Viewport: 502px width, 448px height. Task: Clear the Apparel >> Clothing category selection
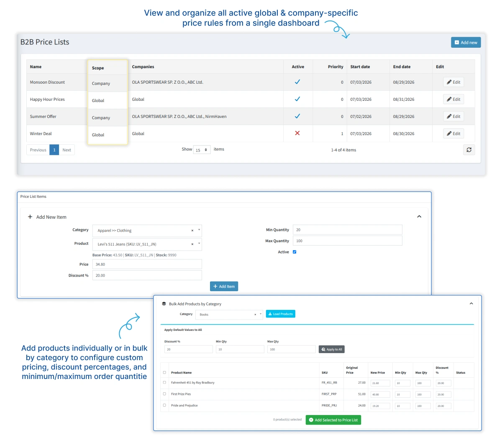click(192, 230)
